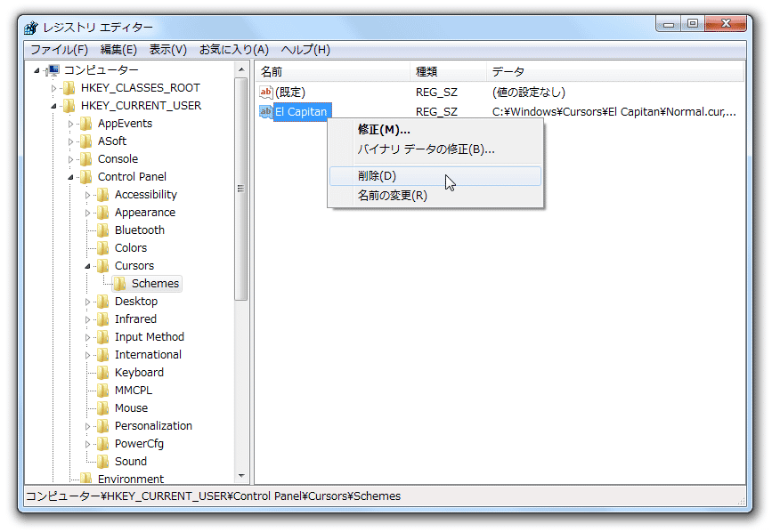This screenshot has width=772, height=532.
Task: Click the Registry Editor icon in title bar
Action: (x=31, y=28)
